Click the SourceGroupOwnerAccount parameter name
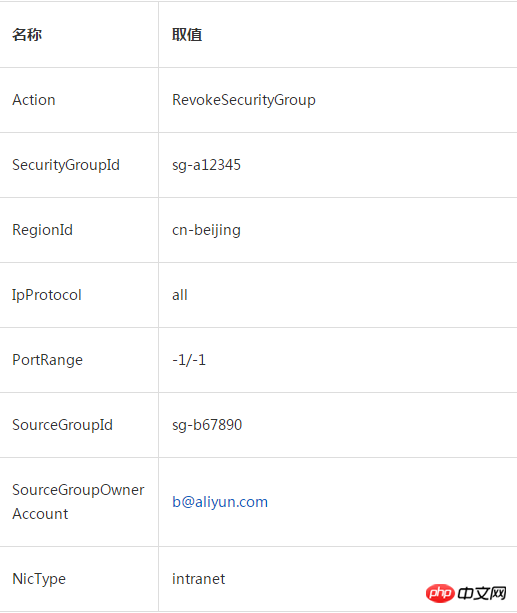517x613 pixels. pos(78,502)
